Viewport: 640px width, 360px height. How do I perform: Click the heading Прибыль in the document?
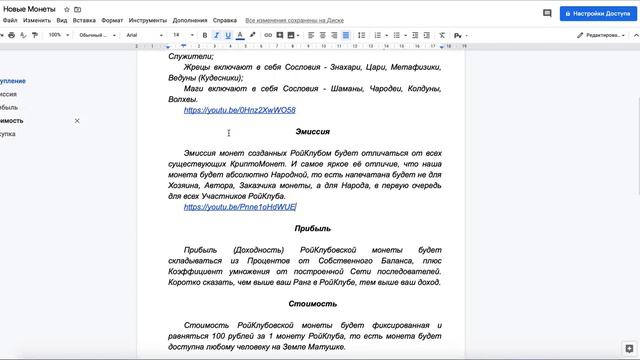pos(312,229)
